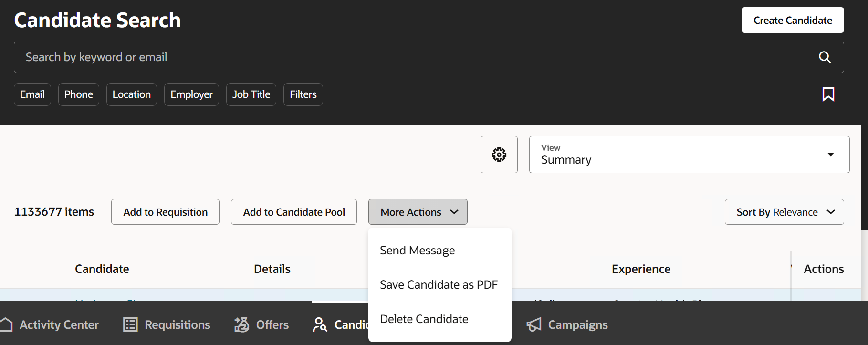Open the Sort By Relevance dropdown
This screenshot has height=345, width=868.
click(x=784, y=212)
